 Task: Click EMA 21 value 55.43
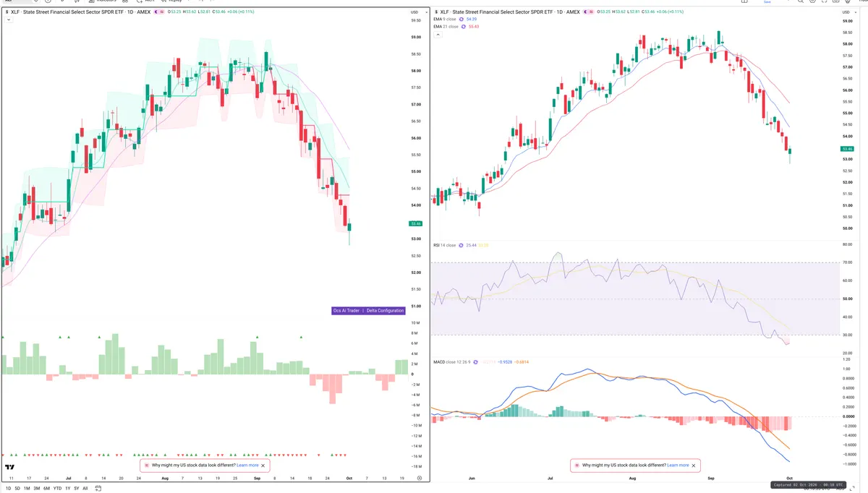coord(474,27)
